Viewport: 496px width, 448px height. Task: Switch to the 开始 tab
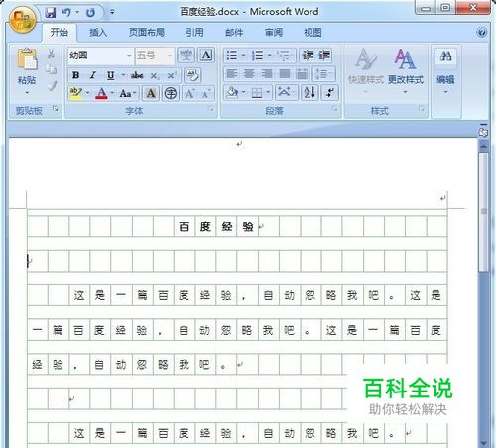click(60, 32)
